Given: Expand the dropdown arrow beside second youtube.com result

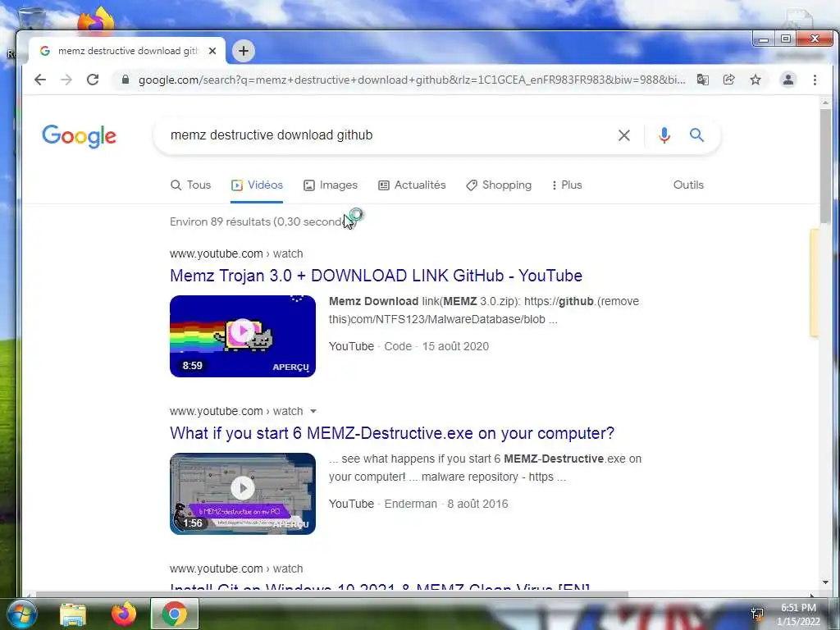Looking at the screenshot, I should pyautogui.click(x=313, y=412).
